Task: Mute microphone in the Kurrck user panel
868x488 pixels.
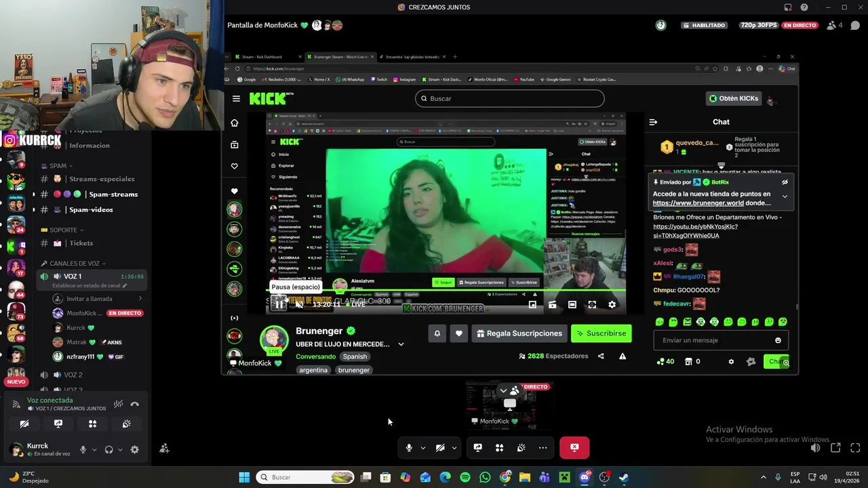Action: [83, 449]
